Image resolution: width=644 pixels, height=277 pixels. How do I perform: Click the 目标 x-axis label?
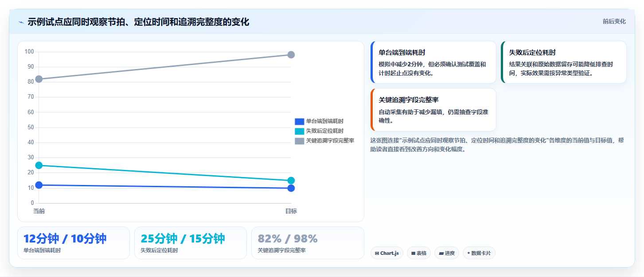click(291, 211)
